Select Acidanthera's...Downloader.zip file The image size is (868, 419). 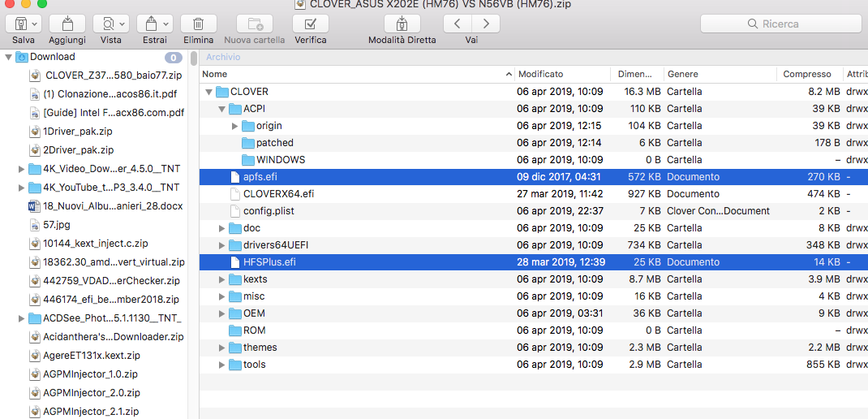click(x=113, y=336)
